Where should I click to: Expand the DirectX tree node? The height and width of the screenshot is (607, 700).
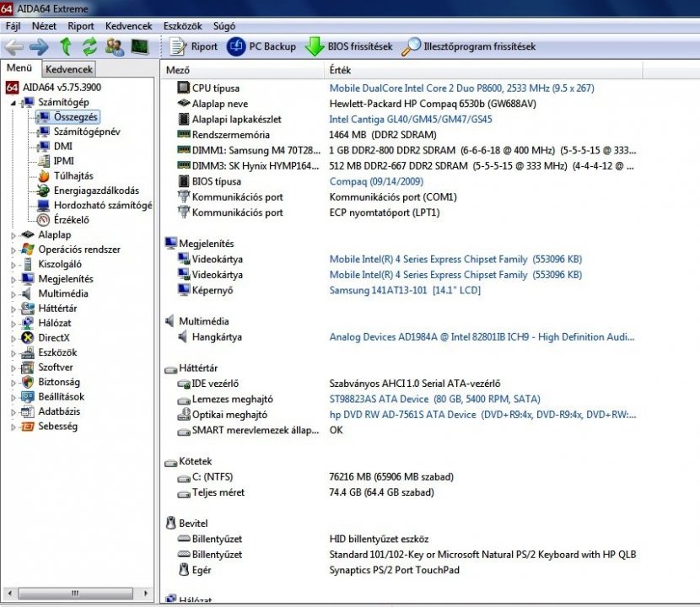13,338
